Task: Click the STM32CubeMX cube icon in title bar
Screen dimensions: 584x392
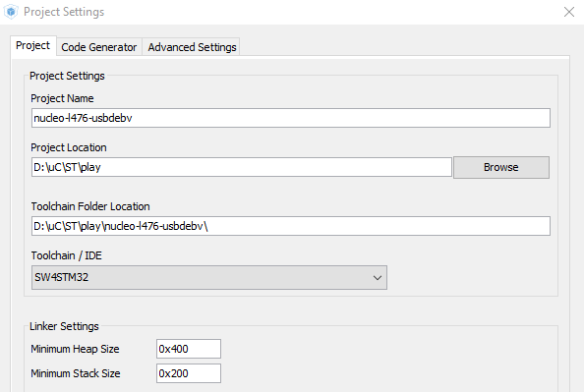Action: (x=11, y=12)
